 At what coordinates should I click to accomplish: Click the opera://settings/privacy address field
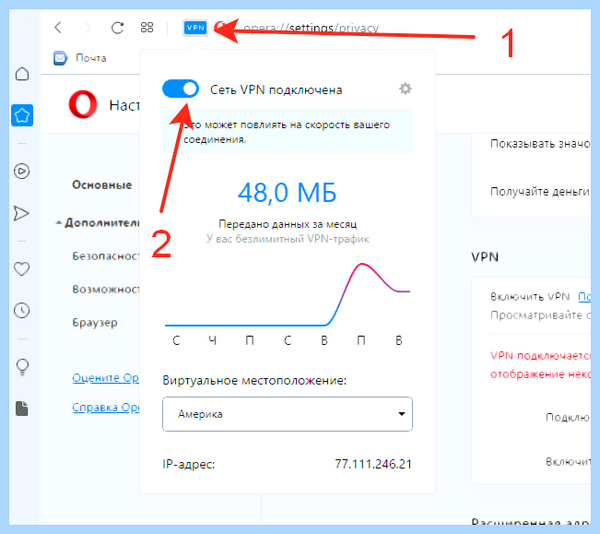click(x=311, y=28)
